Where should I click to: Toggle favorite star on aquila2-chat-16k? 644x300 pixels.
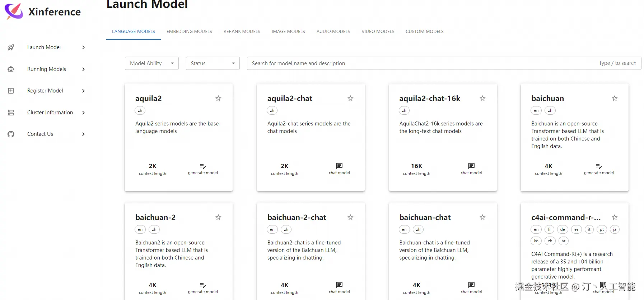482,98
